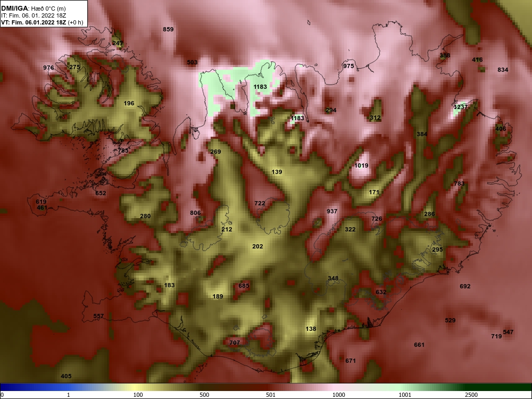
Task: Select the 388 value label
Action: pyautogui.click(x=445, y=55)
